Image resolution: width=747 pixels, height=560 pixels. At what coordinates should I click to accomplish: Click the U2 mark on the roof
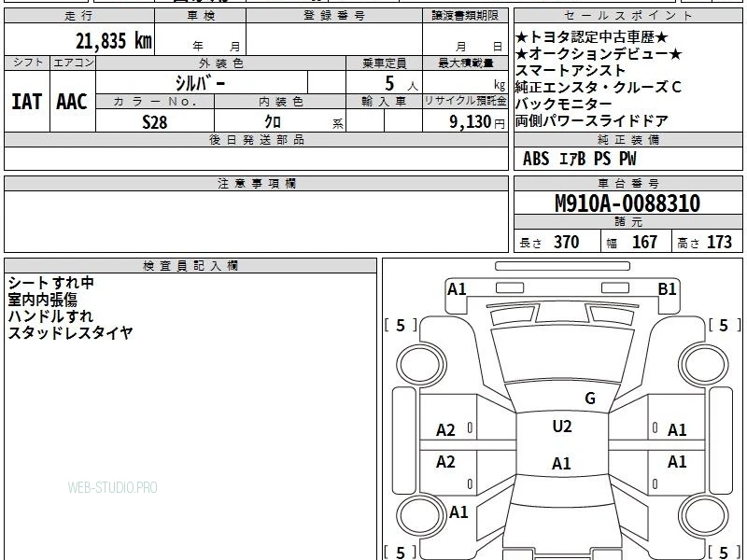click(x=562, y=427)
